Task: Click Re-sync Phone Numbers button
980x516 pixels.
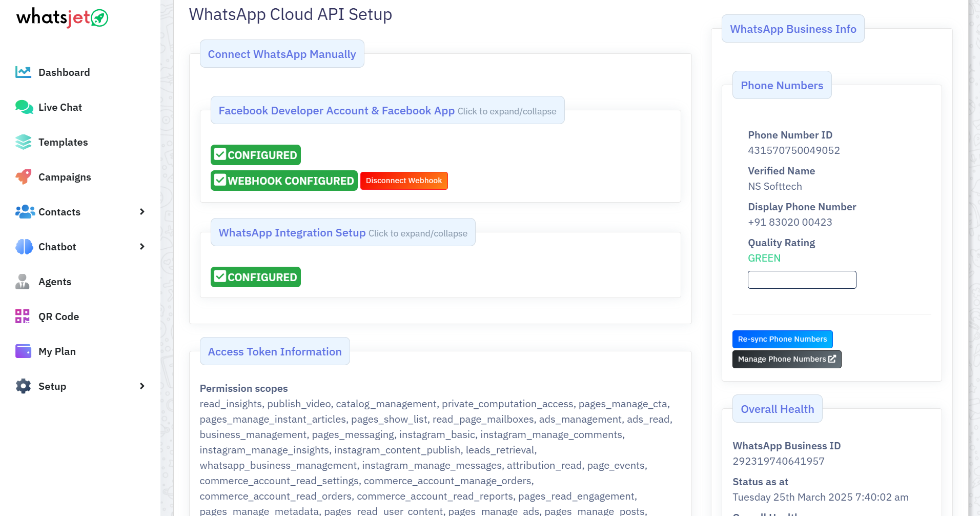Action: click(782, 339)
